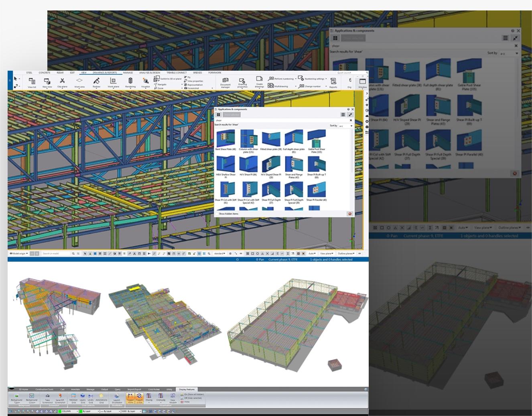This screenshot has width=532, height=416.
Task: Click the Work area icon
Action: [x=79, y=81]
